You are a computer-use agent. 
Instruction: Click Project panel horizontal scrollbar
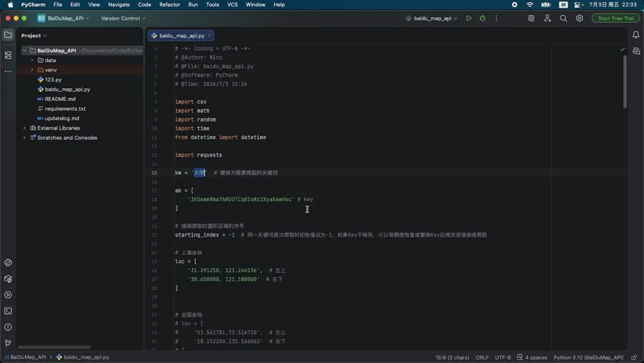click(x=54, y=347)
